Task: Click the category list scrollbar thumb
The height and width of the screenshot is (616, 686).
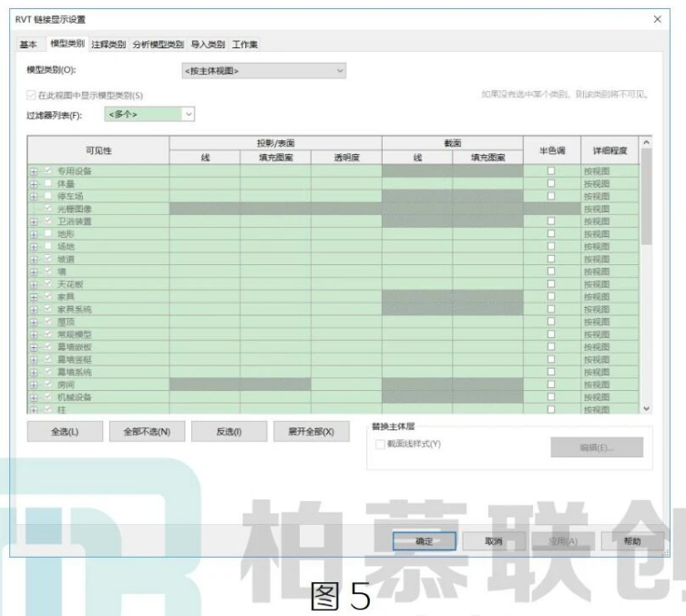Action: [x=646, y=197]
